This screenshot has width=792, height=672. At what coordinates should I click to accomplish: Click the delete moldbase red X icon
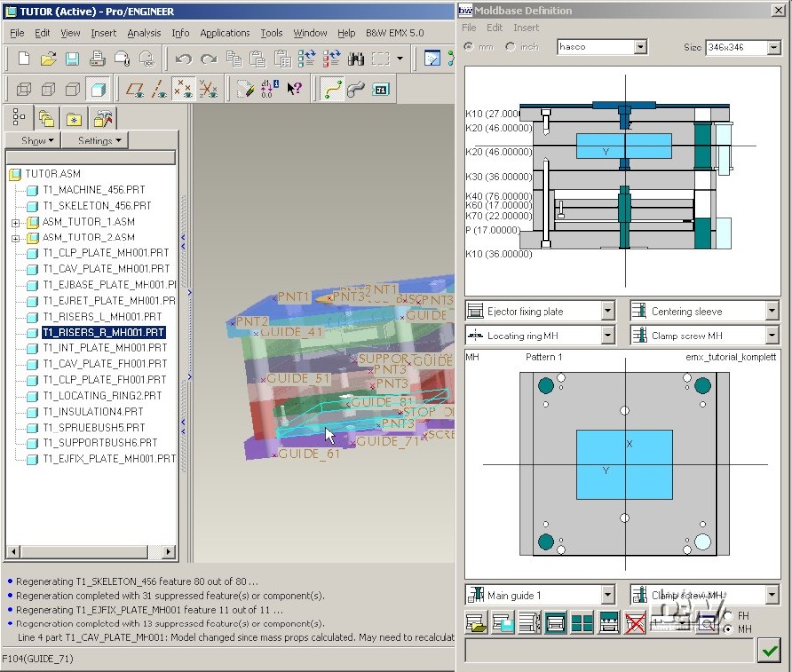[x=635, y=623]
